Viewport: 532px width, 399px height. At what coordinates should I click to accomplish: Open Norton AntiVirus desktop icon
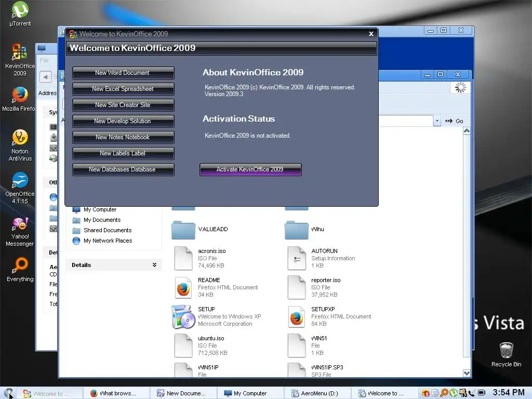pyautogui.click(x=20, y=145)
